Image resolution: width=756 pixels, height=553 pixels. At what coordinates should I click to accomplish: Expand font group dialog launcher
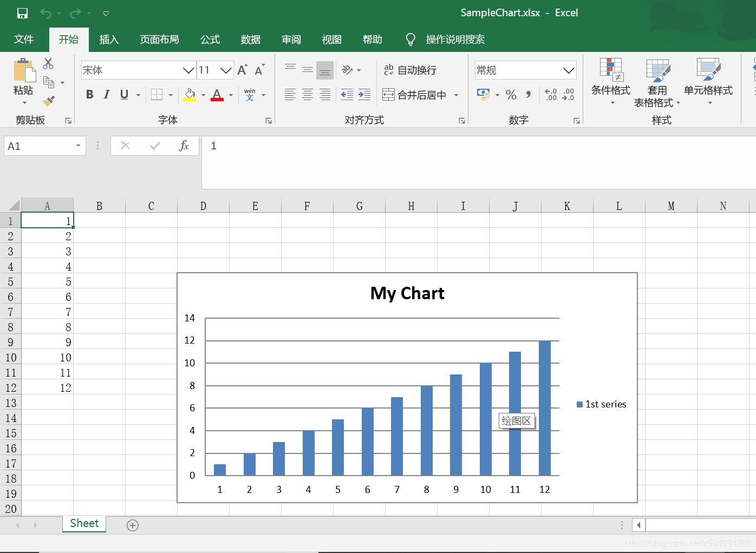point(269,121)
